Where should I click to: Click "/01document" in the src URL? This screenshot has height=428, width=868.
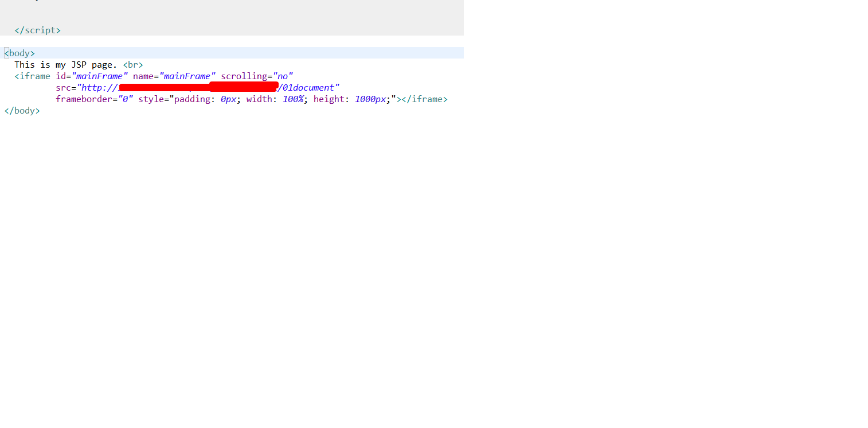306,88
